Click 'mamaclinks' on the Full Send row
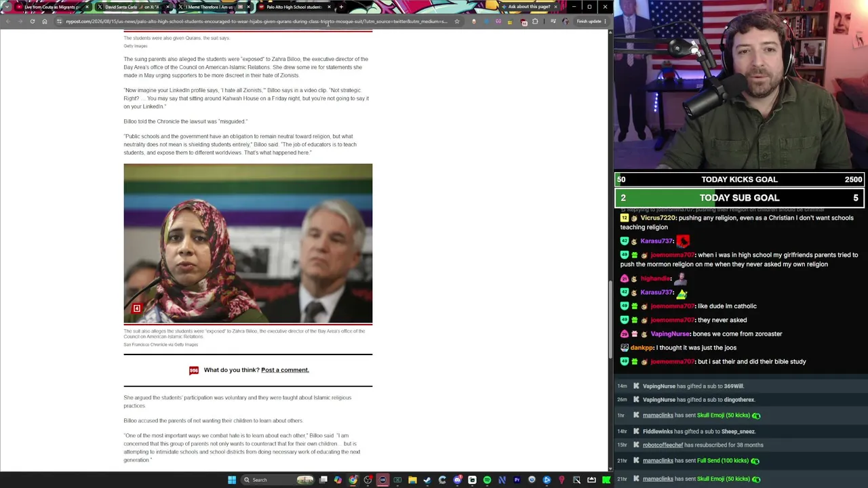Viewport: 868px width, 488px height. (658, 461)
